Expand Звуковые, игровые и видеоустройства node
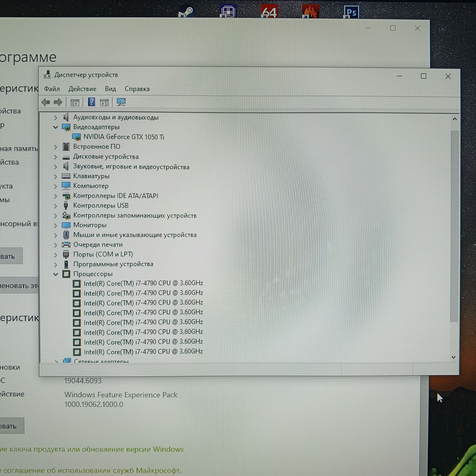Screen dimensions: 476x476 55,167
